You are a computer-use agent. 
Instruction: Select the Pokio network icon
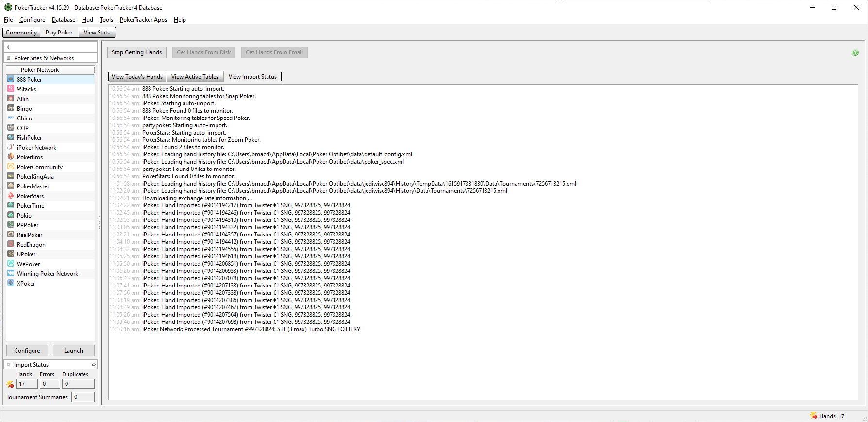click(x=11, y=215)
